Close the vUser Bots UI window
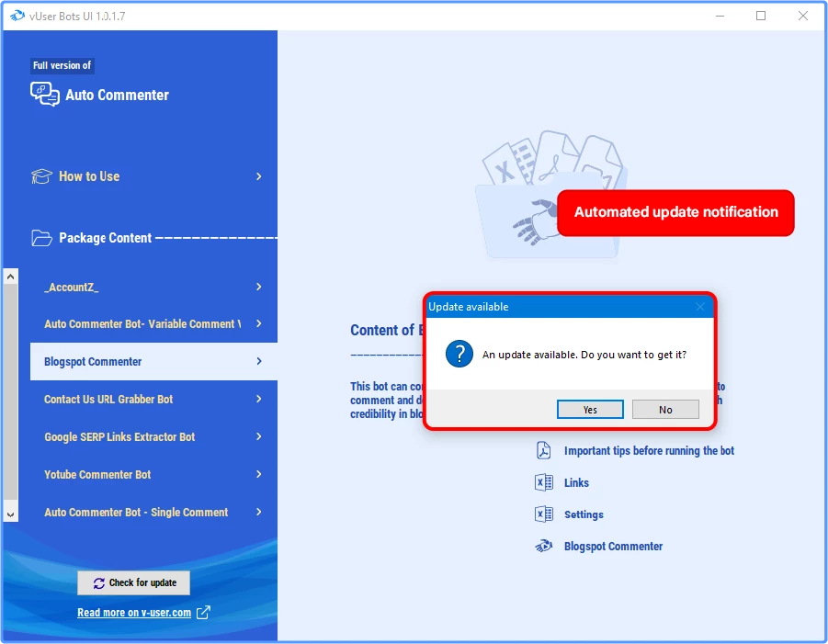This screenshot has height=644, width=828. (x=803, y=16)
